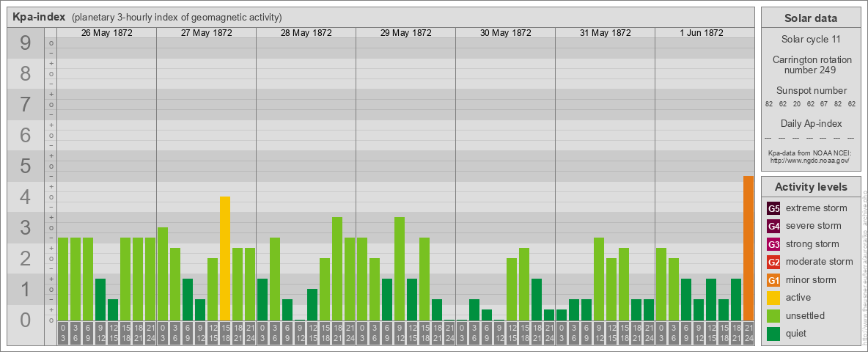Click the 0-3 time box under 26 May
Image resolution: width=868 pixels, height=352 pixels.
coord(63,334)
